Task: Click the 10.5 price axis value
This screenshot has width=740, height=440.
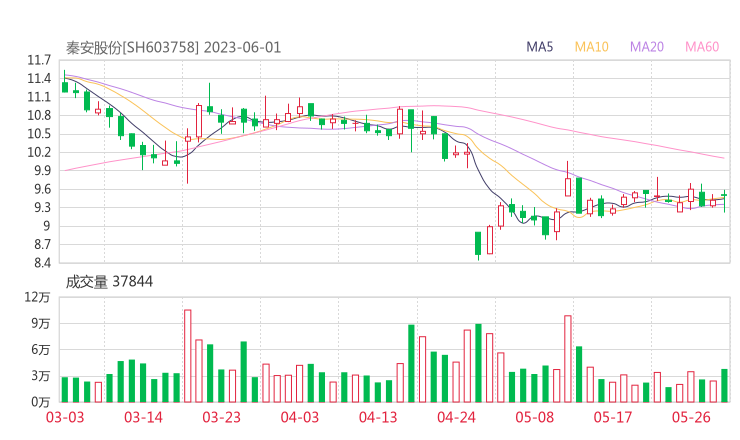Action: tap(39, 134)
